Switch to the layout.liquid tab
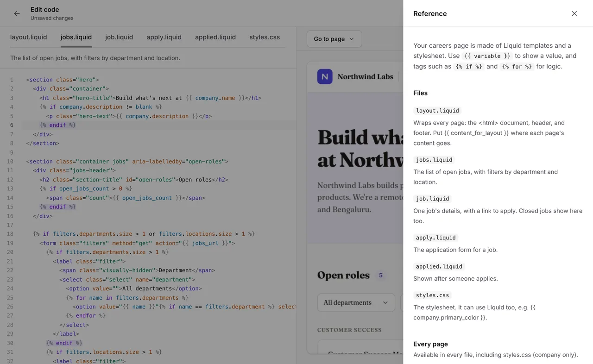 coord(29,37)
